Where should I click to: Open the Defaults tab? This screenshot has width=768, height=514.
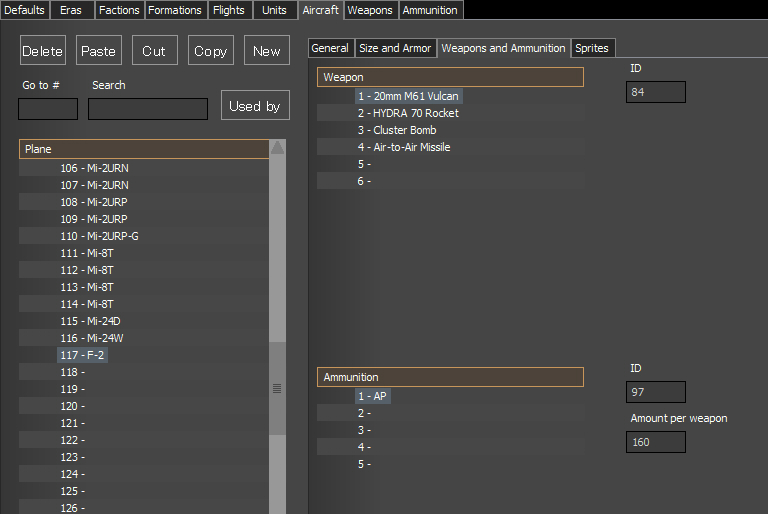tap(24, 10)
